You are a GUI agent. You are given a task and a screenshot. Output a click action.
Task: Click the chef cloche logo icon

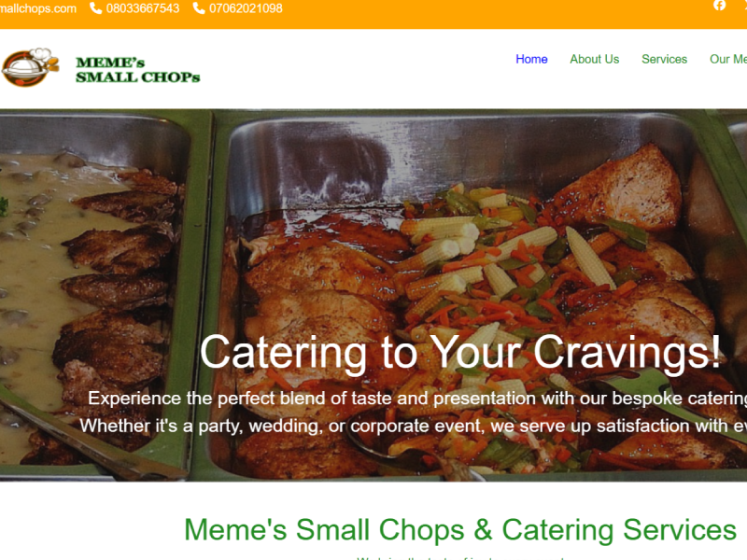point(31,67)
